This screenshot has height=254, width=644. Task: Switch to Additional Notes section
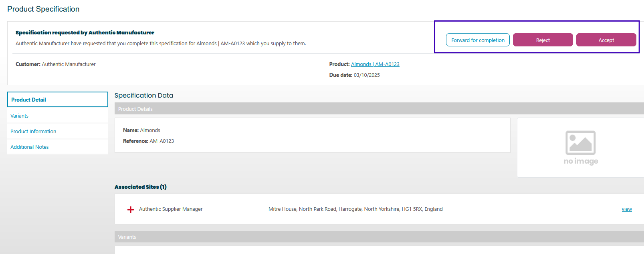click(x=30, y=147)
